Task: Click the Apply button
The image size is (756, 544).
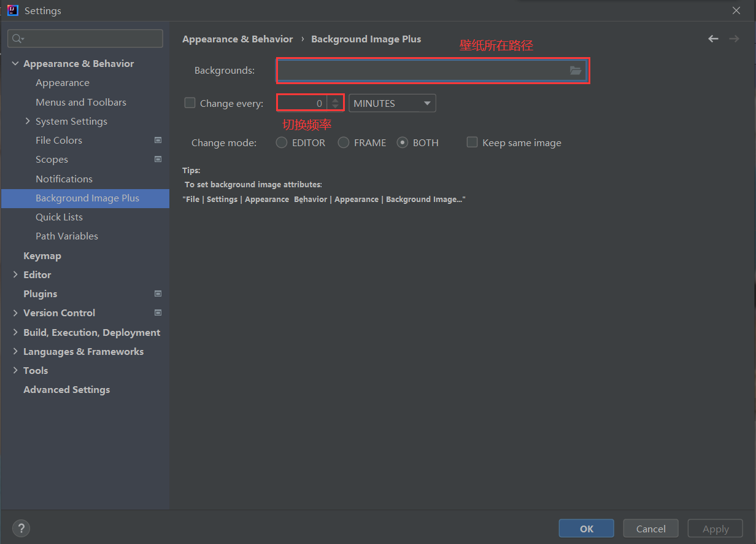Action: 715,529
